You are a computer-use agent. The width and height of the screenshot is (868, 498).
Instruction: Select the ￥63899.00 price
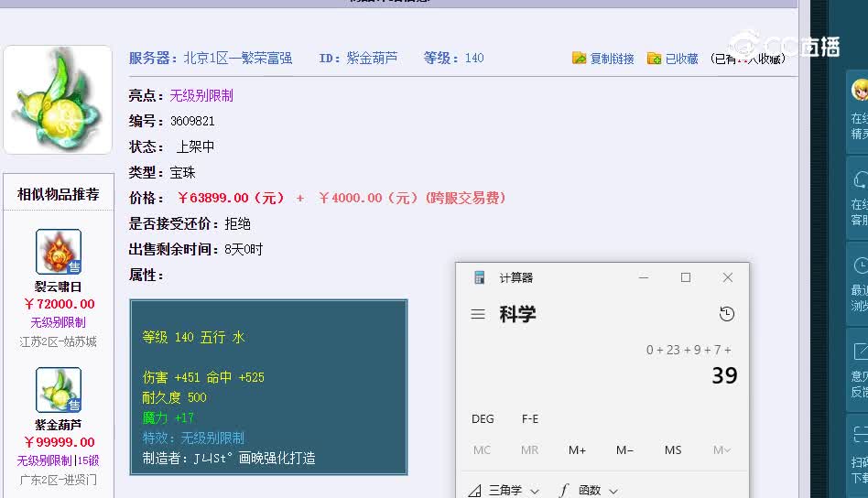[231, 198]
